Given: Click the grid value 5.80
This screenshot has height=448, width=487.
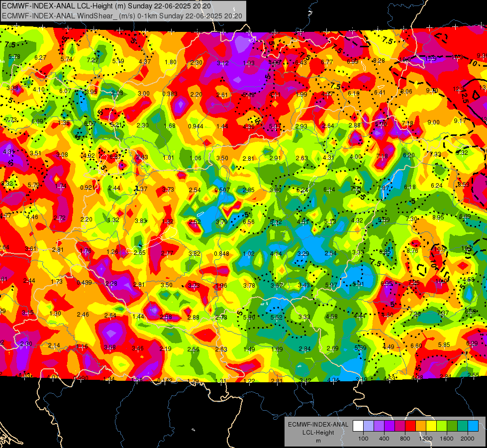Looking at the screenshot, I should click(249, 318).
